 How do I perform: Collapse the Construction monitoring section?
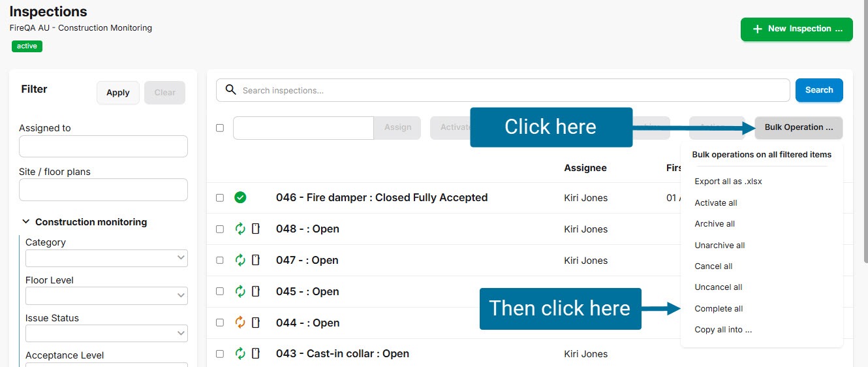(25, 222)
